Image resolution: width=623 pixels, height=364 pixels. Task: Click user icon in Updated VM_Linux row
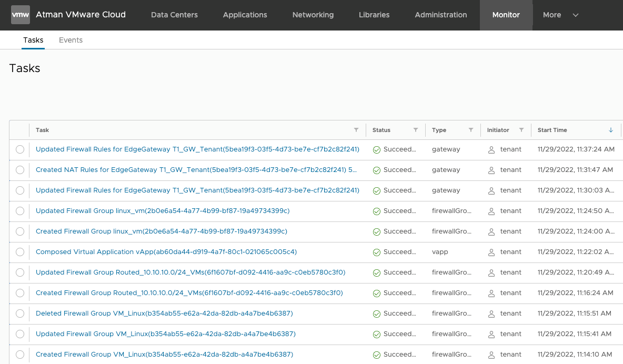(x=491, y=335)
